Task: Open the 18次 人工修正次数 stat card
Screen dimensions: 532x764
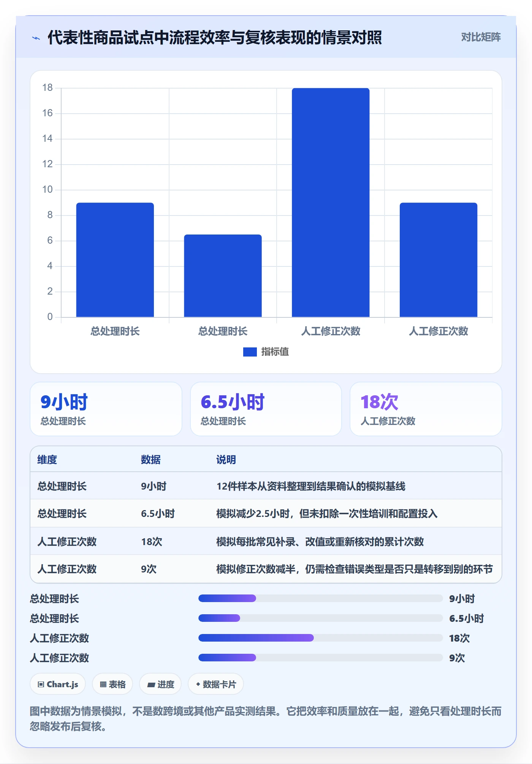Action: 426,409
